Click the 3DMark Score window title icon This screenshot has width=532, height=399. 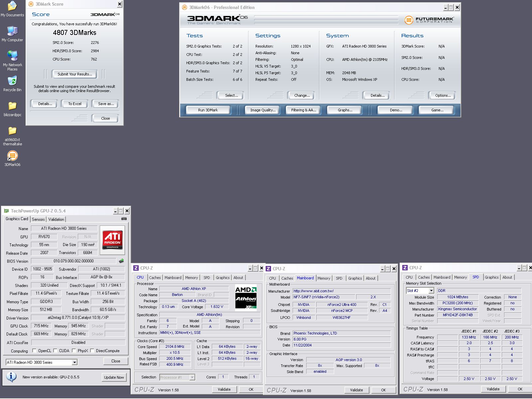point(31,4)
